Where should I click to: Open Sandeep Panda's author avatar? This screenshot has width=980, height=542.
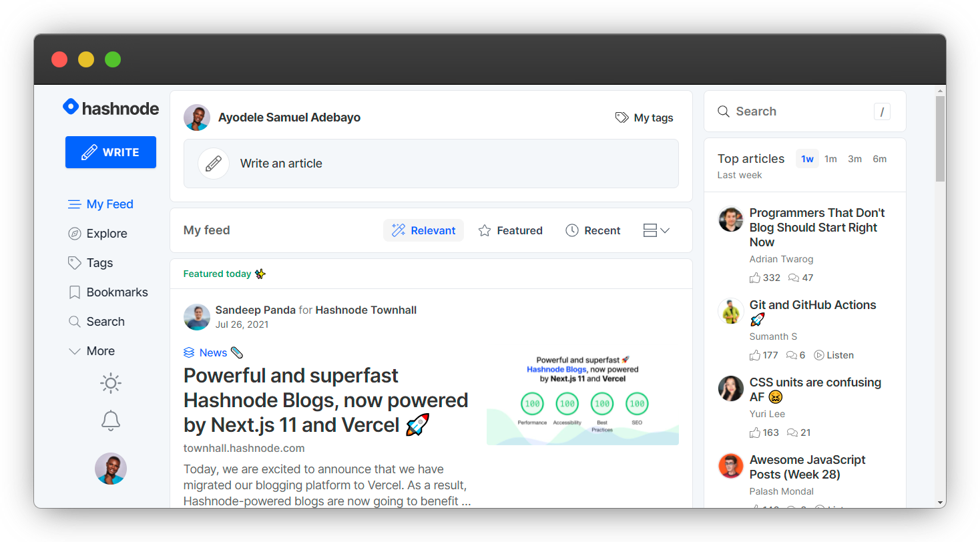point(197,317)
